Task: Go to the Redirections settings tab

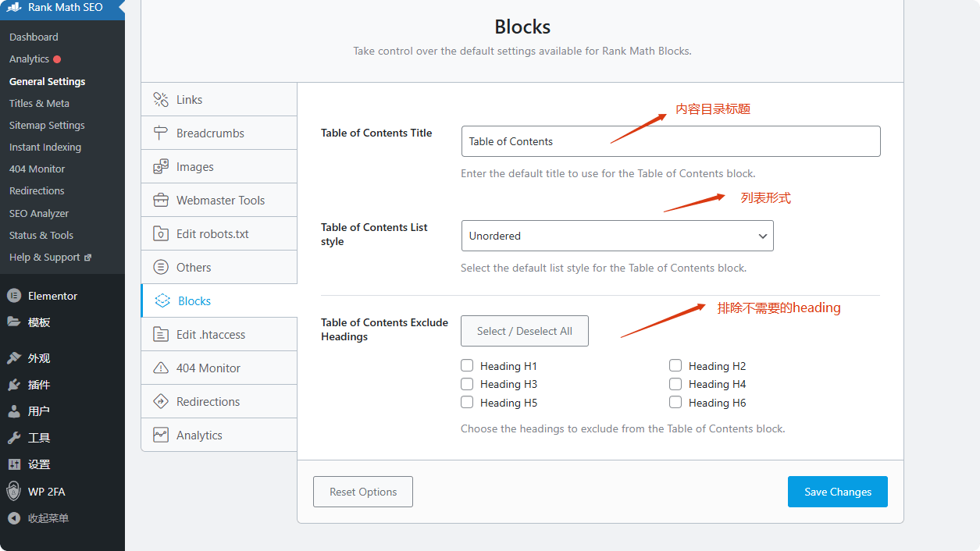Action: pyautogui.click(x=219, y=401)
